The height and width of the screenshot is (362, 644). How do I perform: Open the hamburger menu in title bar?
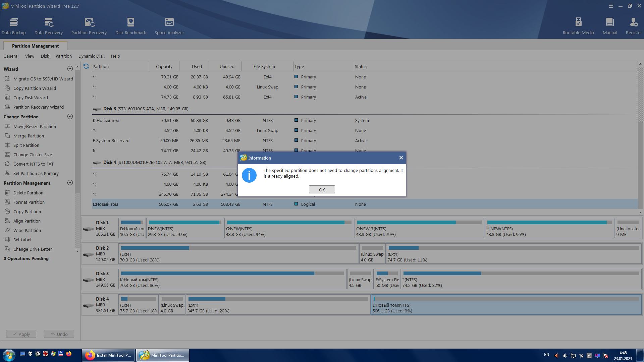pos(611,6)
